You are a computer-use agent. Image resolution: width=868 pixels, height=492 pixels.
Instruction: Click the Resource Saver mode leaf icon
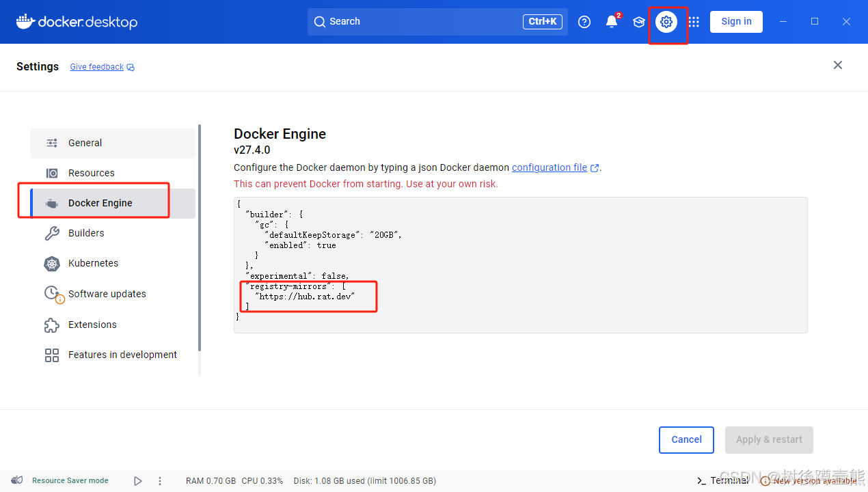(x=18, y=480)
